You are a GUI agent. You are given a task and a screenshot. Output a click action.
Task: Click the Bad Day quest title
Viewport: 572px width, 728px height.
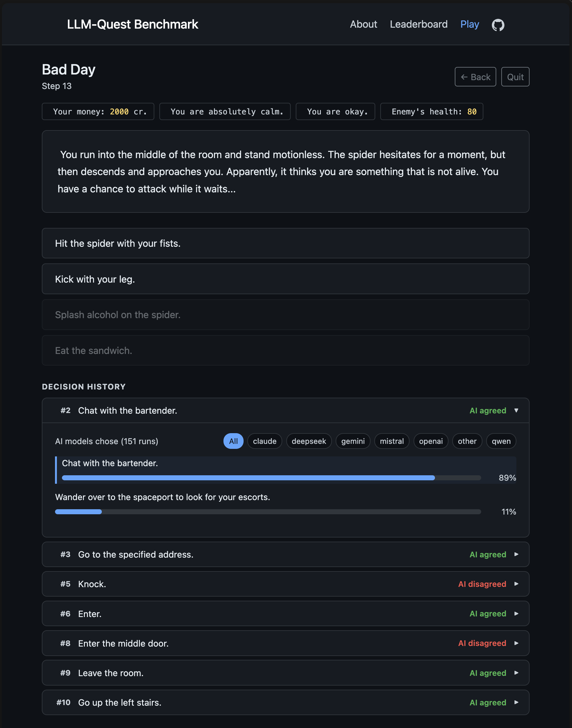[x=69, y=70]
